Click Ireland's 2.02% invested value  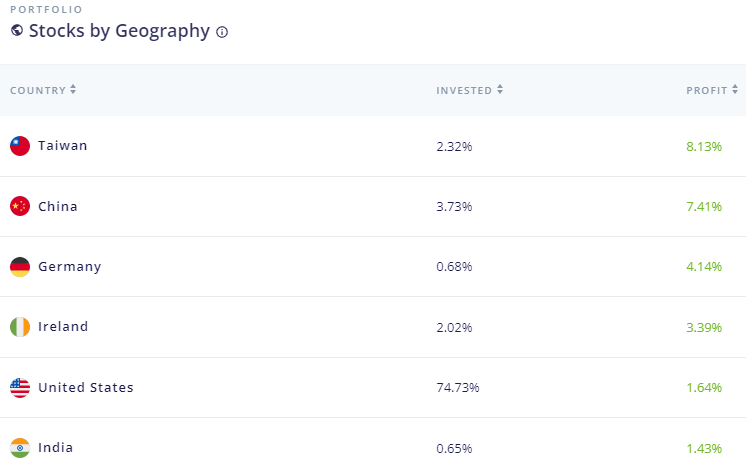click(x=454, y=327)
